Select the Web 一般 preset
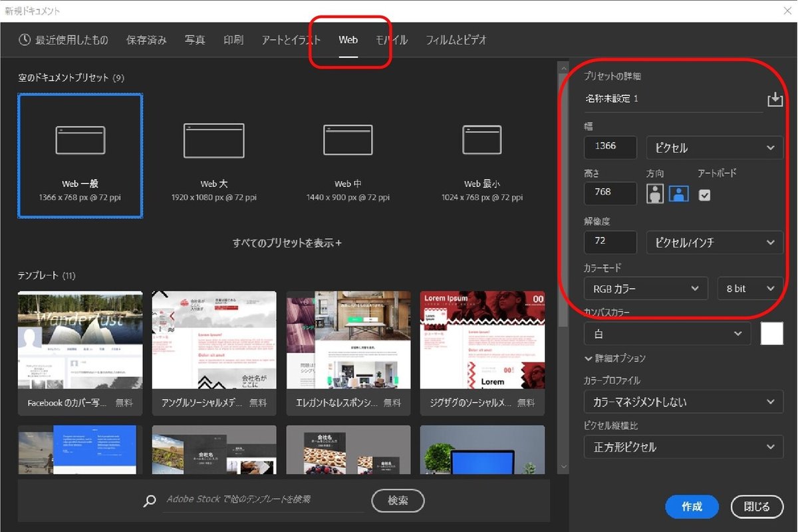Viewport: 798px width, 532px height. [80, 156]
